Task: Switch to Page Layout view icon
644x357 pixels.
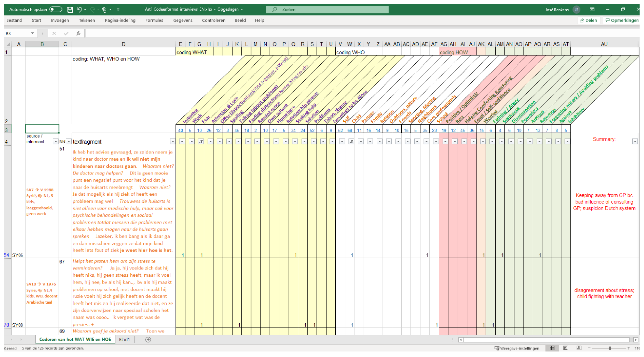Action: click(x=565, y=348)
